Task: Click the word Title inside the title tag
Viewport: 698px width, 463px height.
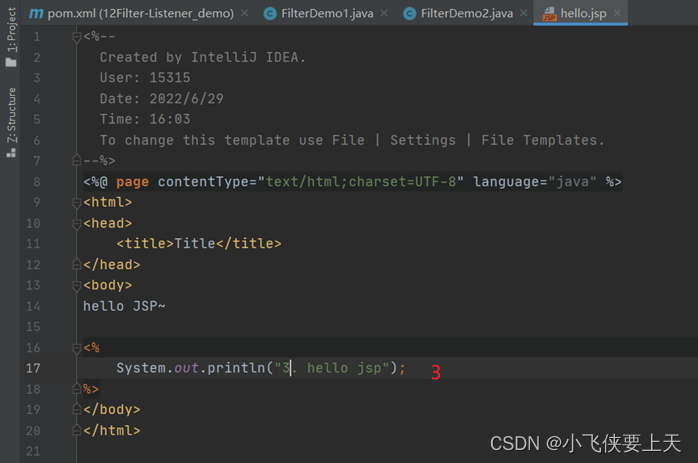Action: tap(194, 244)
